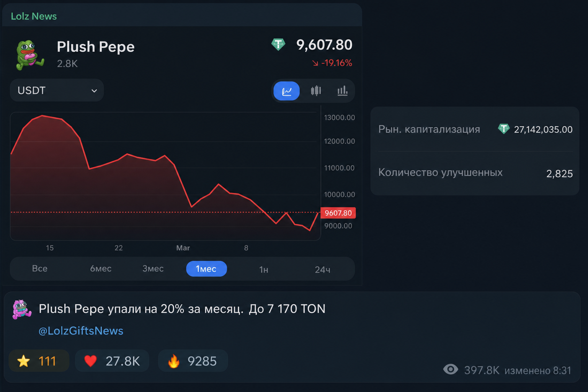588x392 pixels.
Task: Click the 'изменено 8:31' edited timestamp
Action: pos(538,371)
